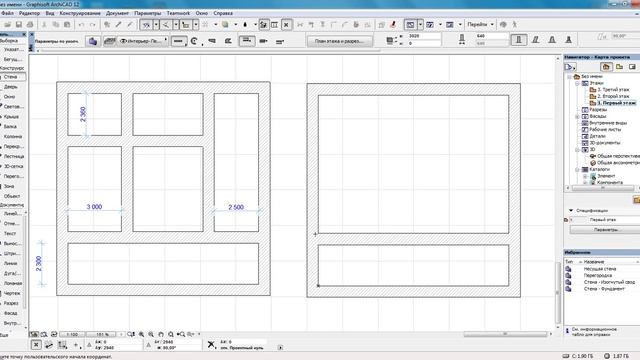Click the Save icon in toolbar
The width and height of the screenshot is (640, 360).
(x=19, y=24)
